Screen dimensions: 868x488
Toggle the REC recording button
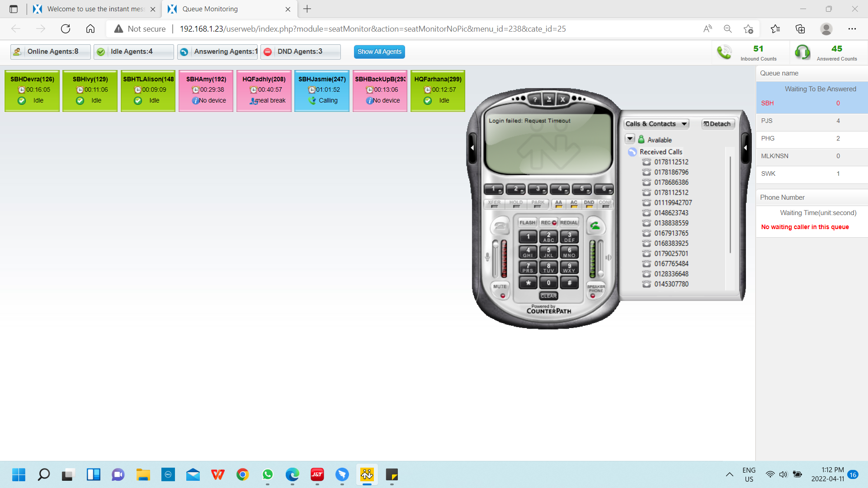tap(548, 222)
